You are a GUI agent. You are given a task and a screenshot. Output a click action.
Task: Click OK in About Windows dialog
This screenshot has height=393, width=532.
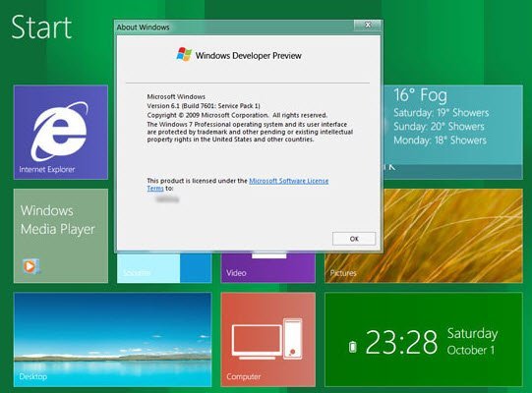(354, 239)
